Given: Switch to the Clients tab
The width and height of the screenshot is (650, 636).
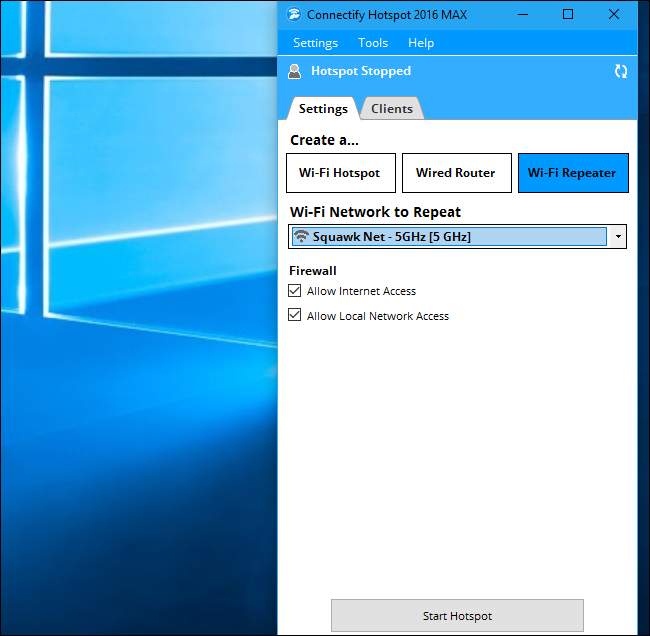Looking at the screenshot, I should (392, 109).
